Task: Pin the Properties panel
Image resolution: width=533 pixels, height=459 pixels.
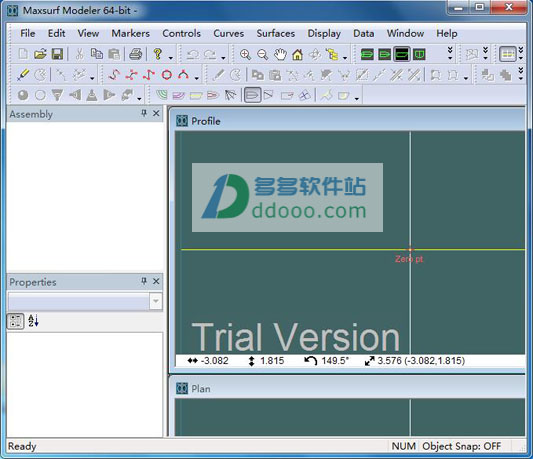Action: (144, 281)
